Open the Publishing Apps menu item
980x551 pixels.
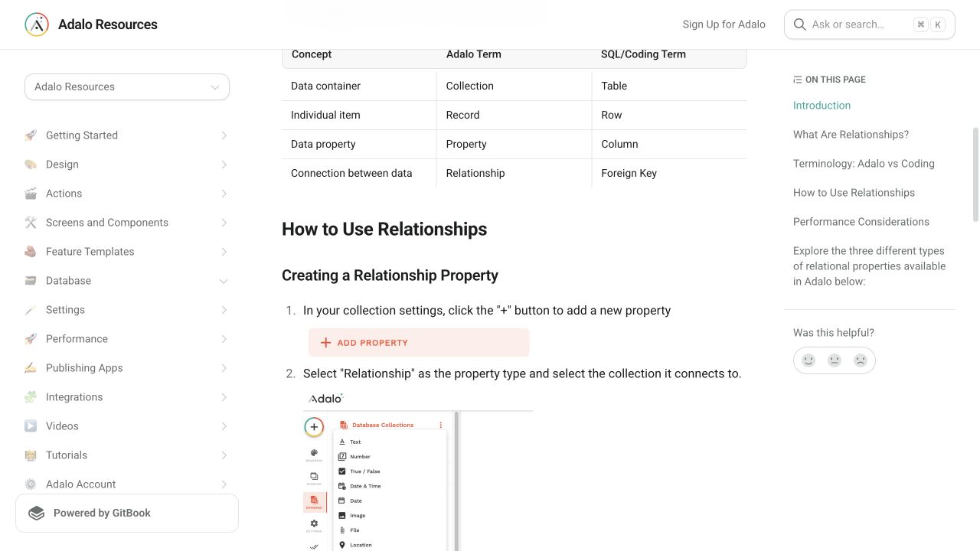point(127,368)
